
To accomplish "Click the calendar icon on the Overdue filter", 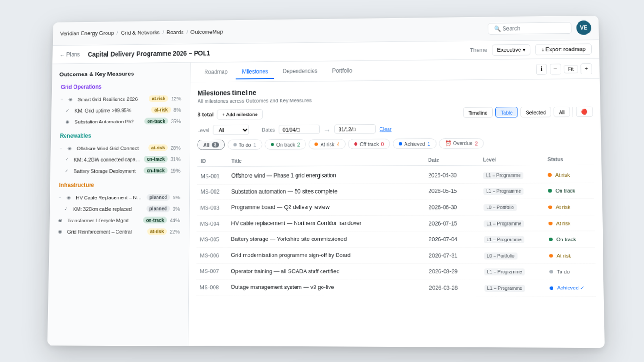I will coord(448,143).
